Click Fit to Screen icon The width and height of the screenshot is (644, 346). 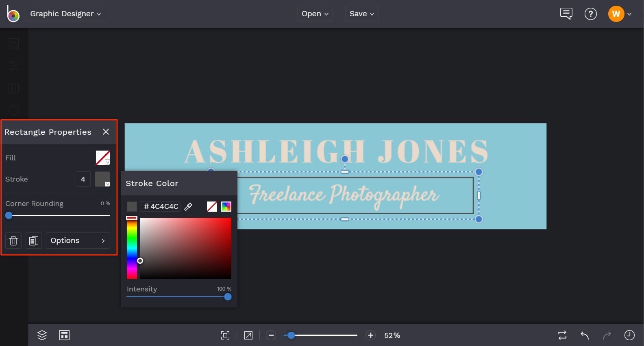coord(225,335)
